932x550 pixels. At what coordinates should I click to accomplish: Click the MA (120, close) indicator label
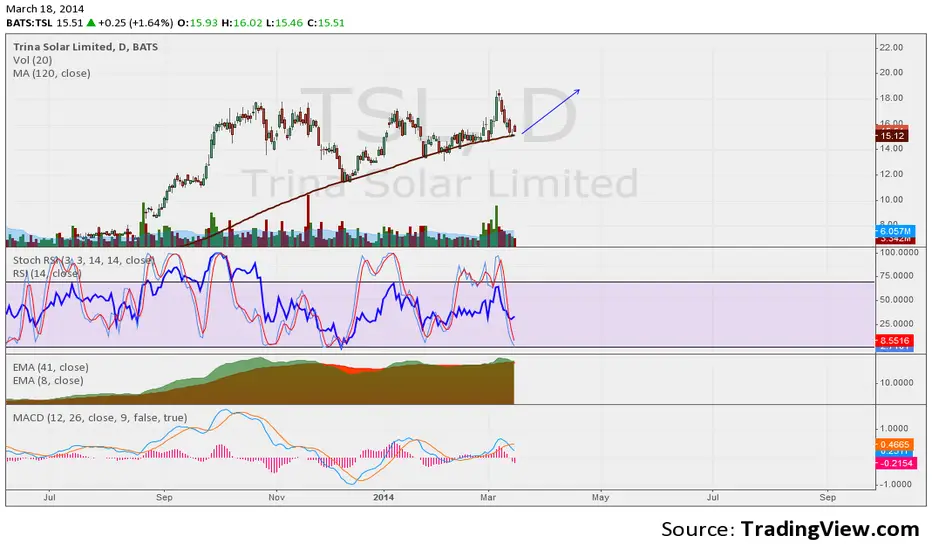(x=52, y=73)
